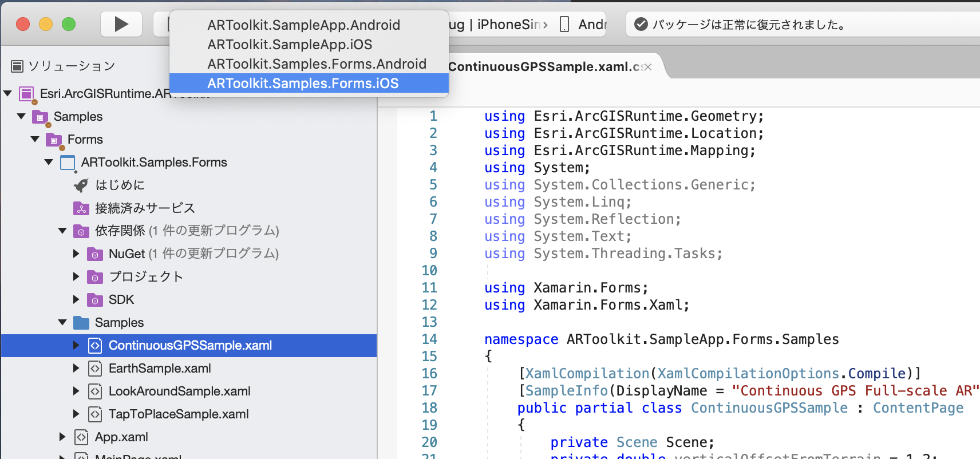Collapse the blue Samples folder
Screen dimensions: 980x459
point(63,322)
